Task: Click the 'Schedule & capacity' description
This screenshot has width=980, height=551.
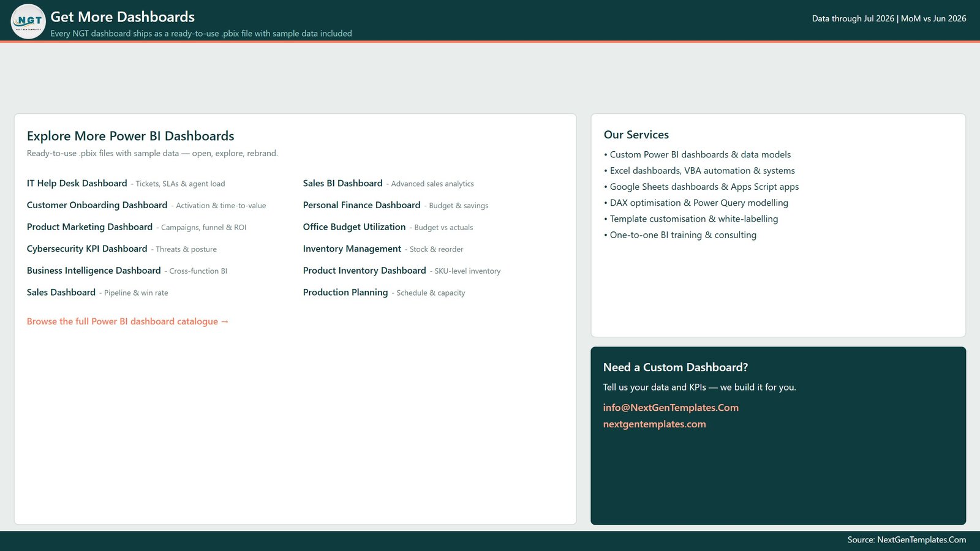Action: pos(431,293)
